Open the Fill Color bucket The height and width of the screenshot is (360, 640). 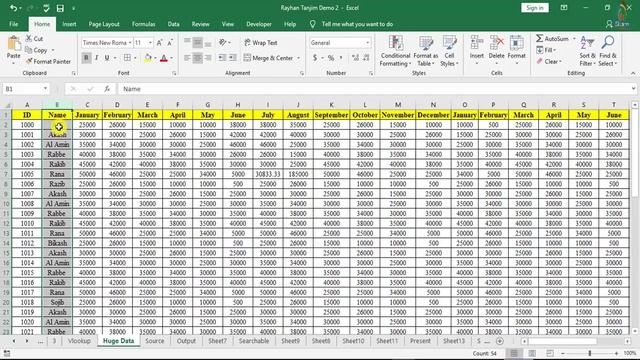pos(148,58)
